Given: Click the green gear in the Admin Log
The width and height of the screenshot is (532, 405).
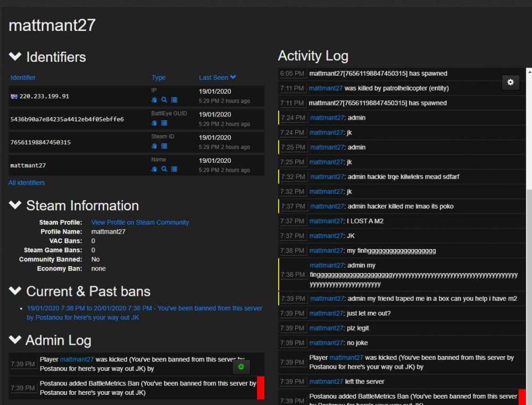Looking at the screenshot, I should (x=241, y=367).
